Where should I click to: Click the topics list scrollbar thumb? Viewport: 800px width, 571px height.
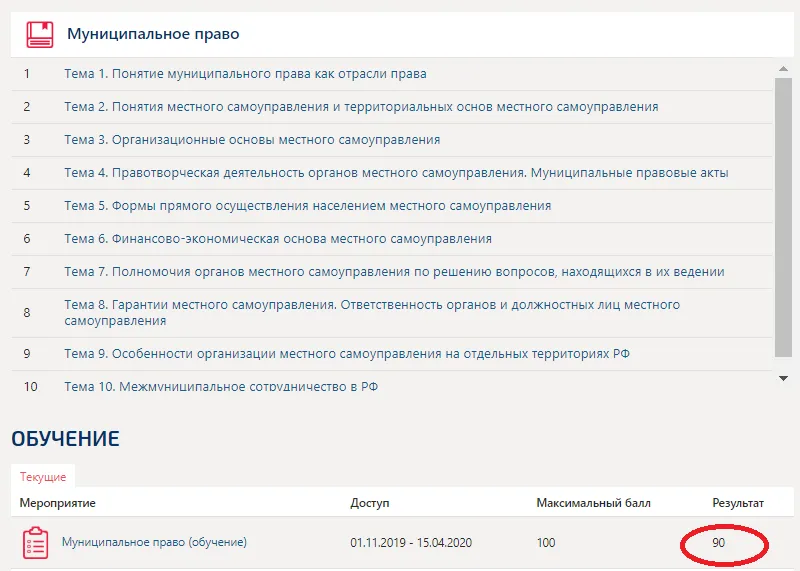point(783,217)
